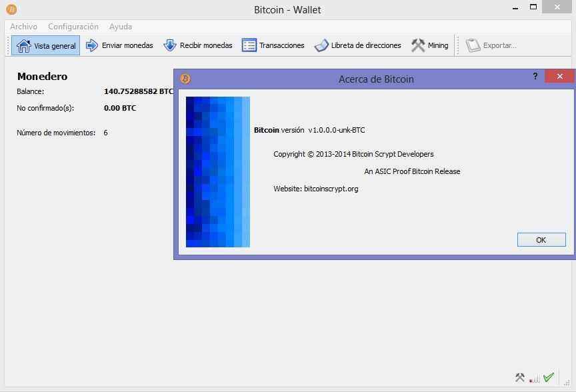Click the Bitcoin logo in the Acerca de dialog title
576x392 pixels.
(185, 79)
